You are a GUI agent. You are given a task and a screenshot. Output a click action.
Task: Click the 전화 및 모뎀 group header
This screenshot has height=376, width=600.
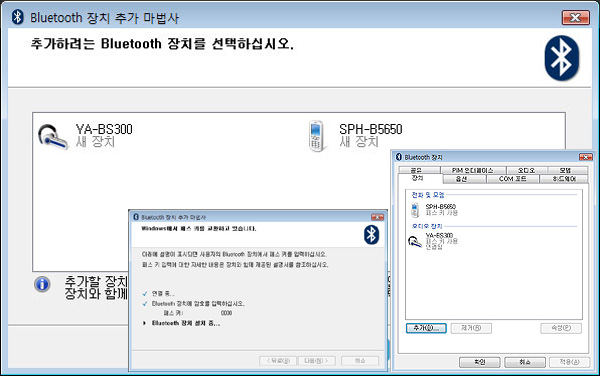pos(428,195)
